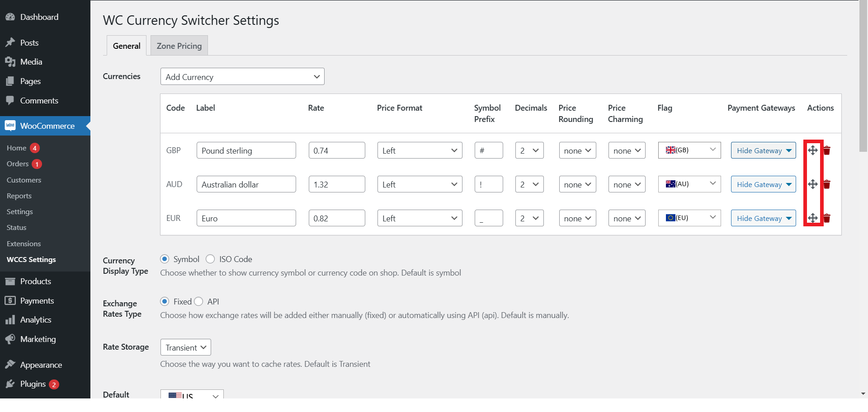Open the flag dropdown for AUD

point(689,184)
